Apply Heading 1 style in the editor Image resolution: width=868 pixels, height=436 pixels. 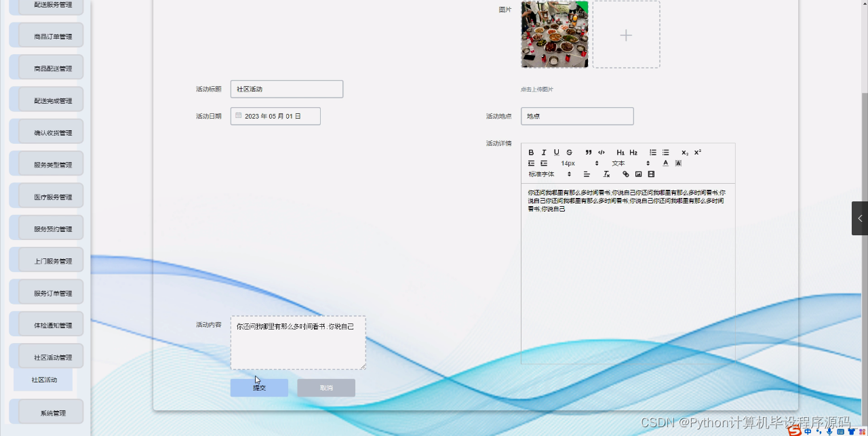pos(620,152)
